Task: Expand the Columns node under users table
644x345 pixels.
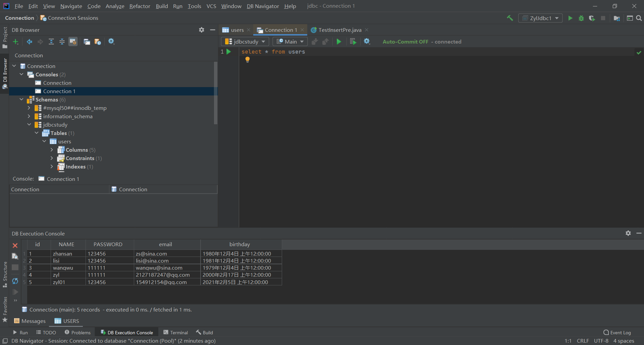Action: point(52,150)
